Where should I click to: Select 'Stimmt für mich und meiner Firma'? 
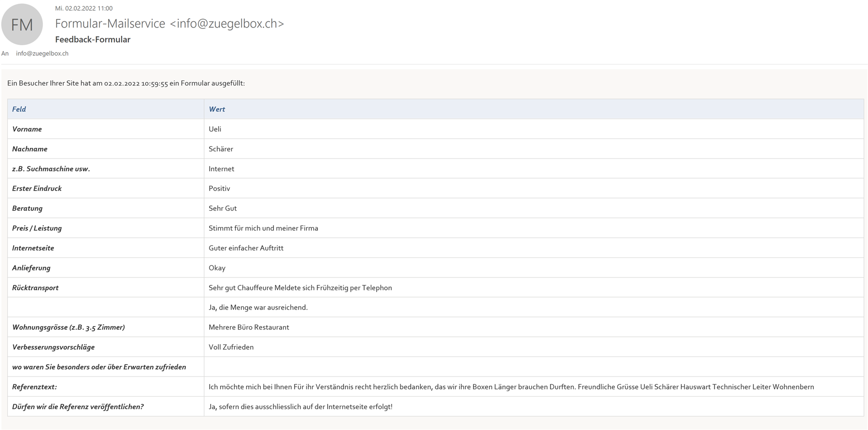click(264, 228)
